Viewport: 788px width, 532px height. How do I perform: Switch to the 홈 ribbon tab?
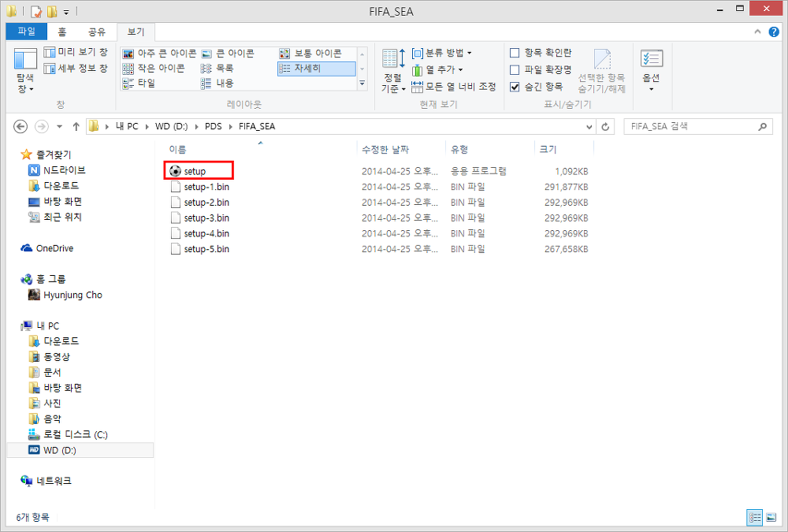click(x=61, y=32)
